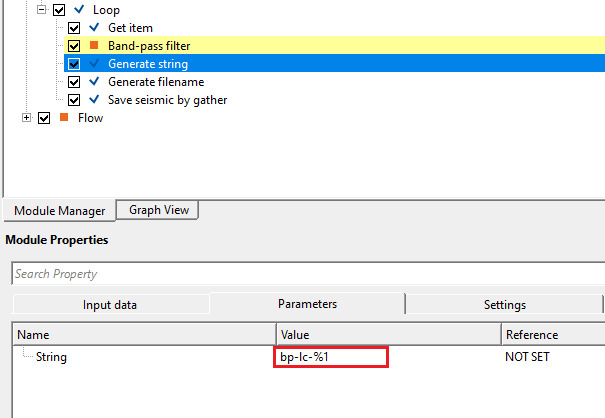Toggle the Loop checkbox
This screenshot has height=418, width=605.
pyautogui.click(x=59, y=10)
